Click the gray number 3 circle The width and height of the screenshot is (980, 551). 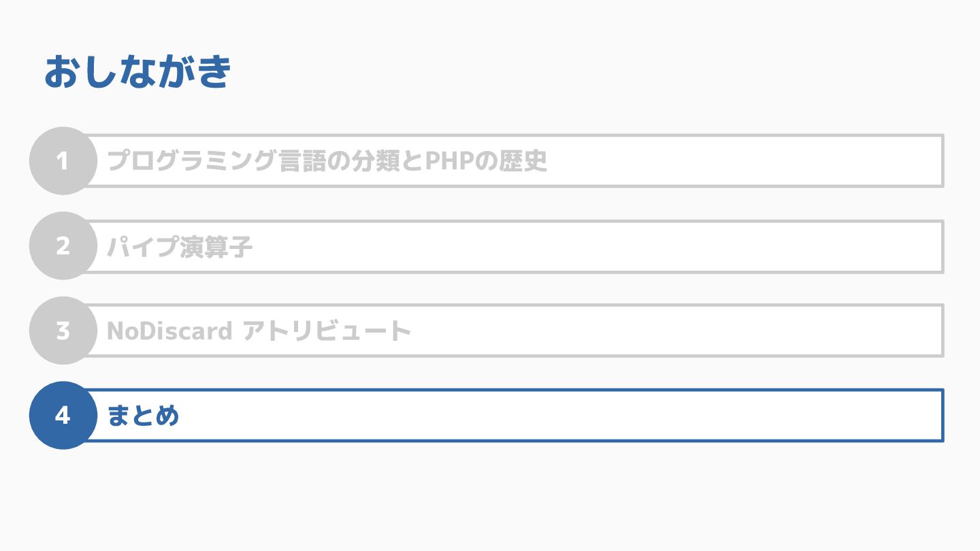point(63,331)
